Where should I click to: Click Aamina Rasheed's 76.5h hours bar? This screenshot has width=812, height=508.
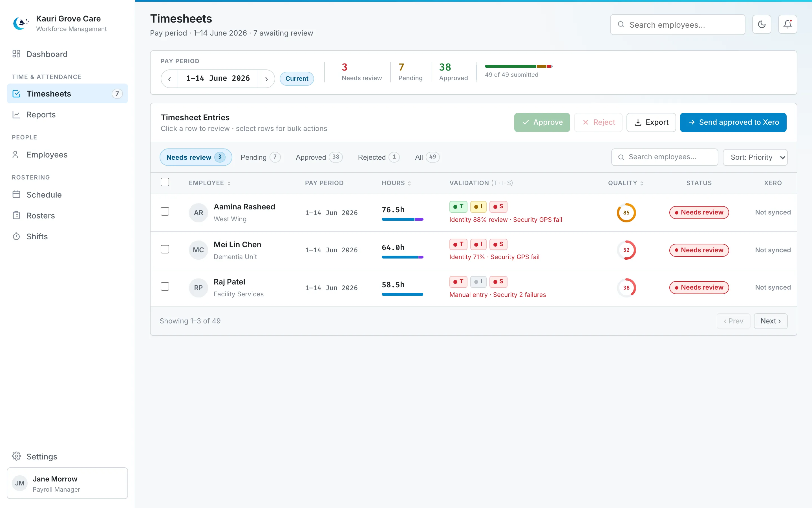(x=402, y=219)
